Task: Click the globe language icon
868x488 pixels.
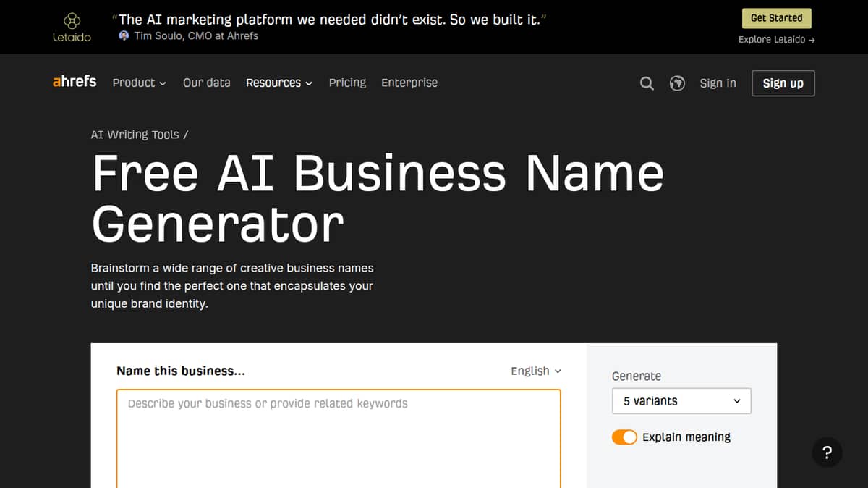Action: coord(677,83)
